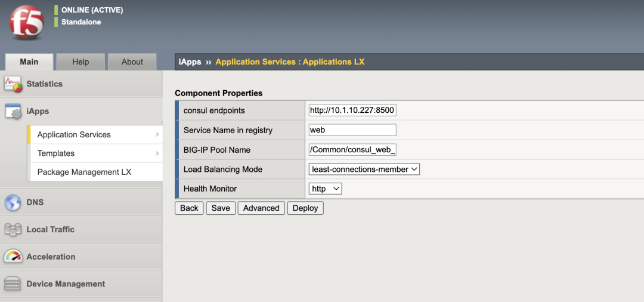644x302 pixels.
Task: Click the consul endpoints label
Action: point(214,110)
